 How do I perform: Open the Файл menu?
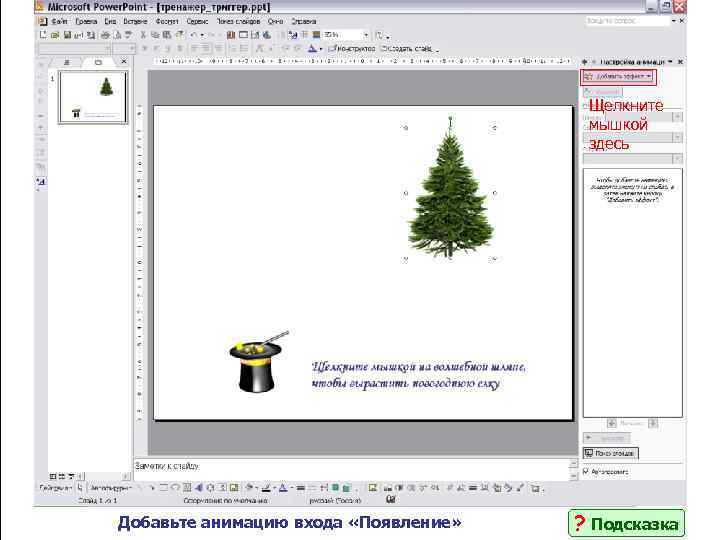pyautogui.click(x=59, y=21)
